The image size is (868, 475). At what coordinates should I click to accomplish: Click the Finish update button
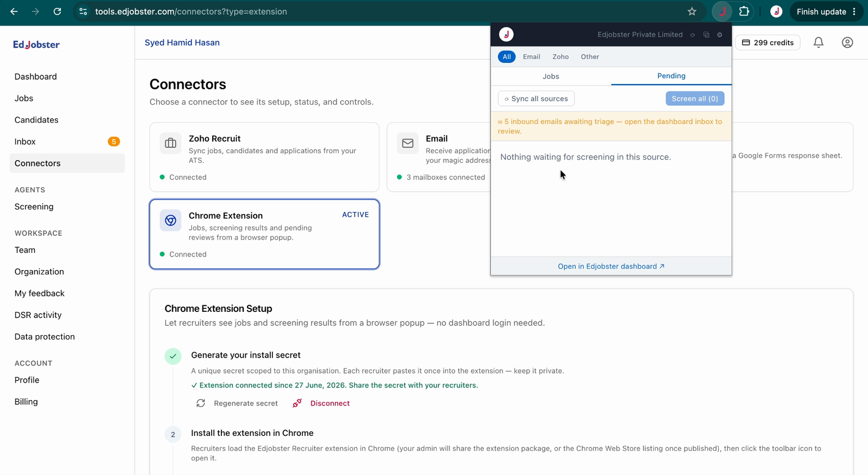[821, 11]
